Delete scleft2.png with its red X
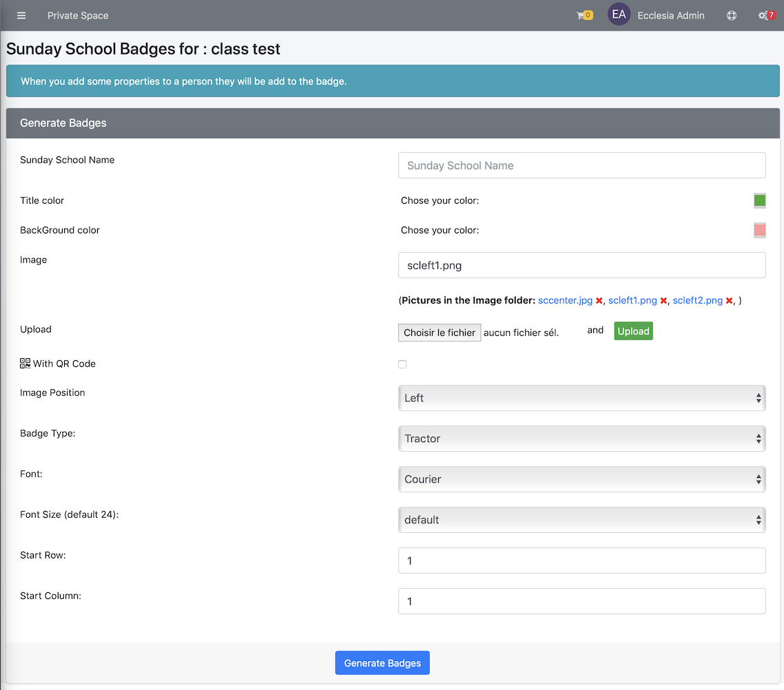Viewport: 784px width, 690px height. (729, 301)
